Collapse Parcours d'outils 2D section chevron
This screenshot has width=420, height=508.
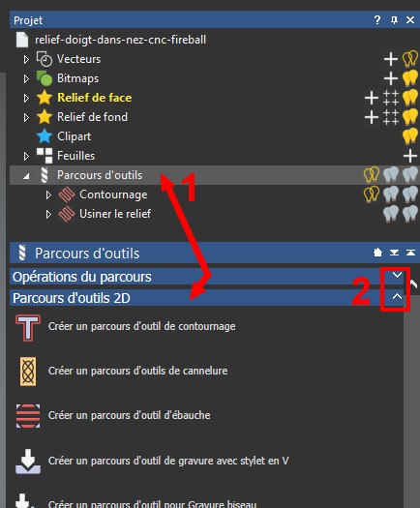[397, 296]
